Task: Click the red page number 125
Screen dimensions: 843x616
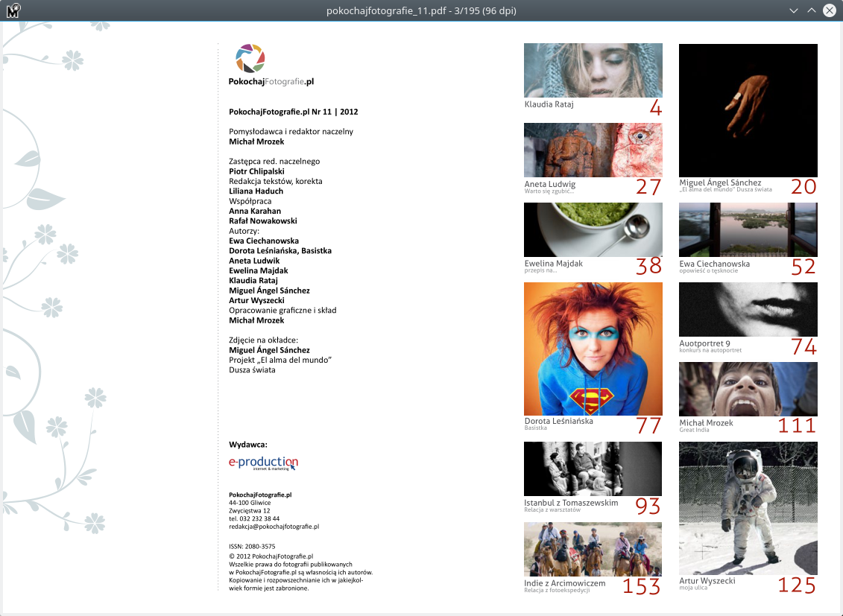Action: (x=797, y=585)
